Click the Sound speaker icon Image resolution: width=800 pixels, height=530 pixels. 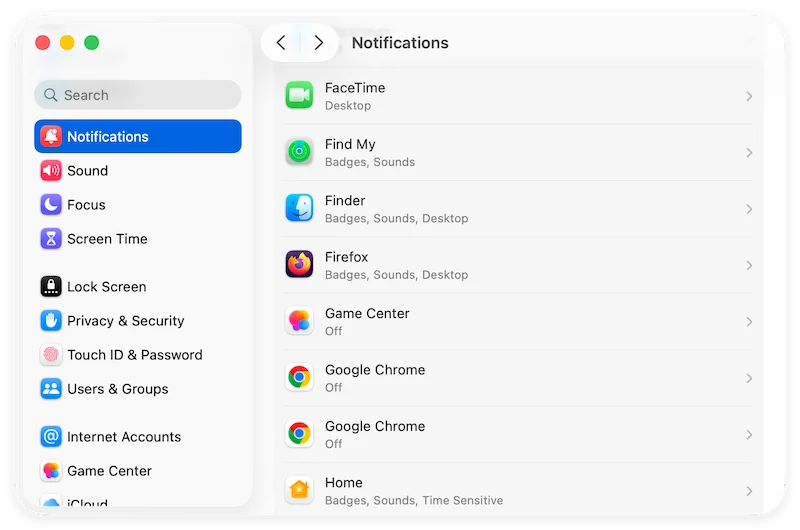coord(51,170)
